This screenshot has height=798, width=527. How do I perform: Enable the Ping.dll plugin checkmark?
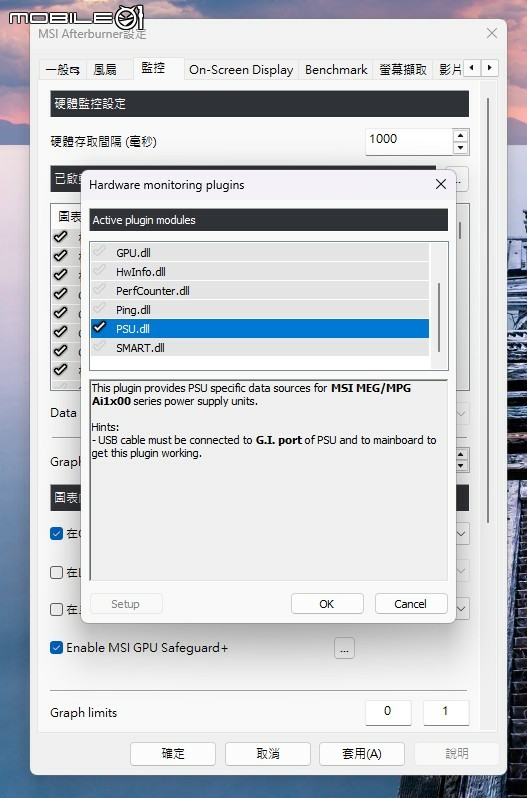point(100,308)
